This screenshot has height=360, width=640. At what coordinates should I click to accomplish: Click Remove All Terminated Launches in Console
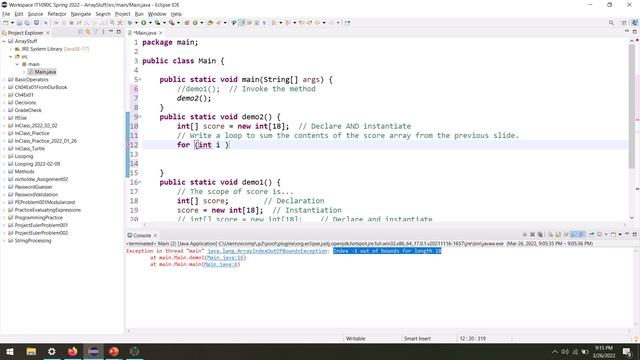540,235
